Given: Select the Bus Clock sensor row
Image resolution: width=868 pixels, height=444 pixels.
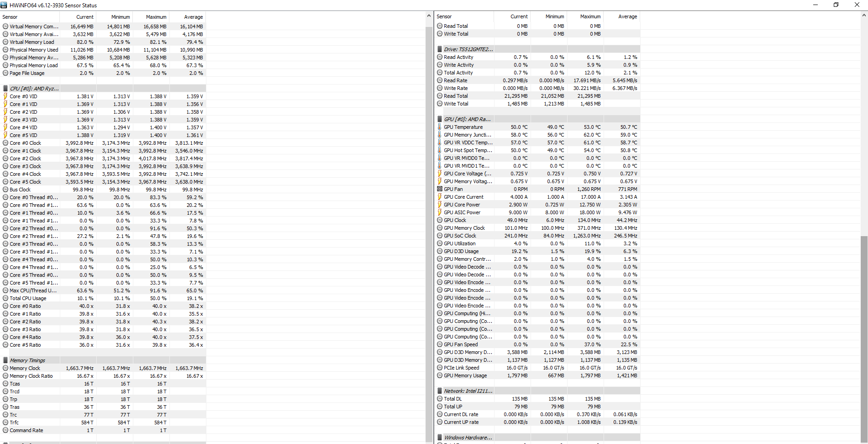Looking at the screenshot, I should (x=20, y=190).
